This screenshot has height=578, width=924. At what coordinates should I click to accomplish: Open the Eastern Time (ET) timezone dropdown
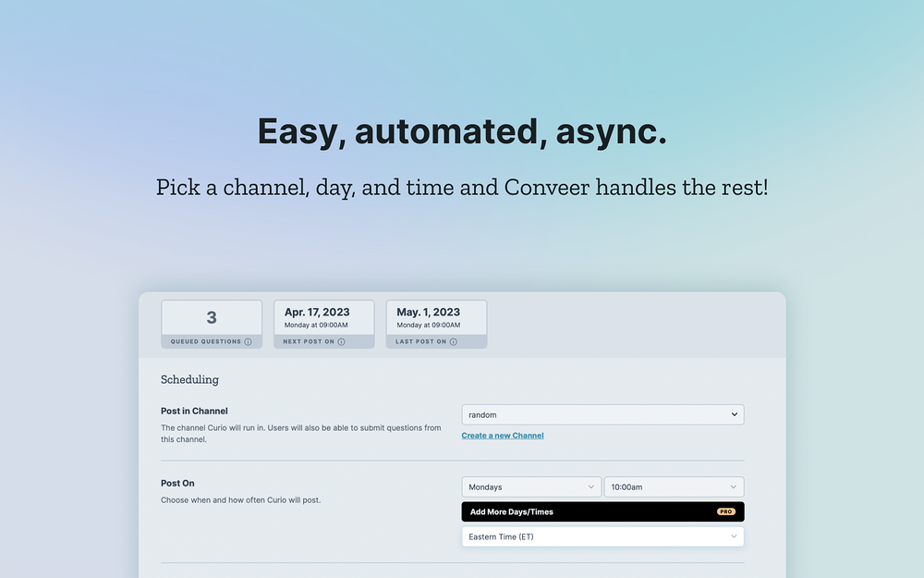click(602, 536)
